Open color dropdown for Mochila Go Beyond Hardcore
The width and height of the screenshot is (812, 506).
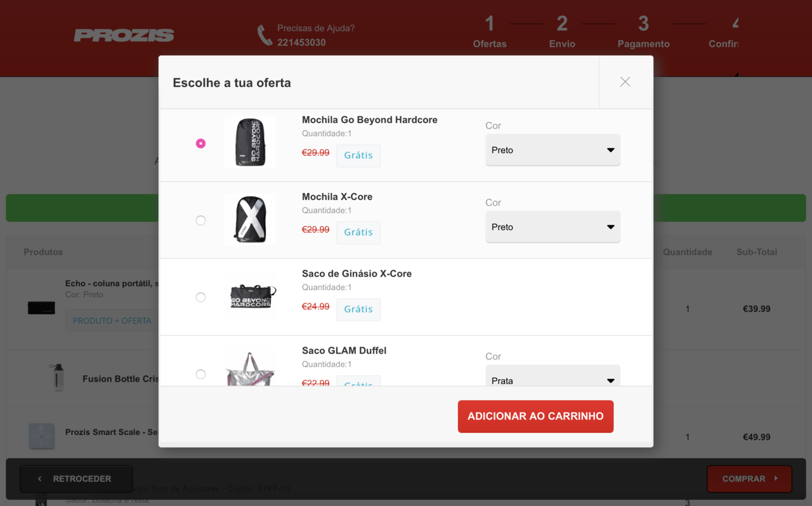coord(553,150)
